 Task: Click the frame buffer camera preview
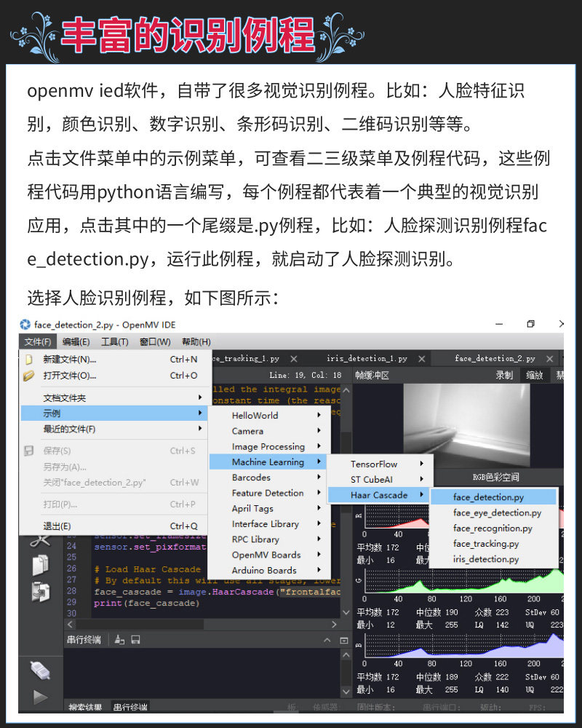[x=466, y=425]
